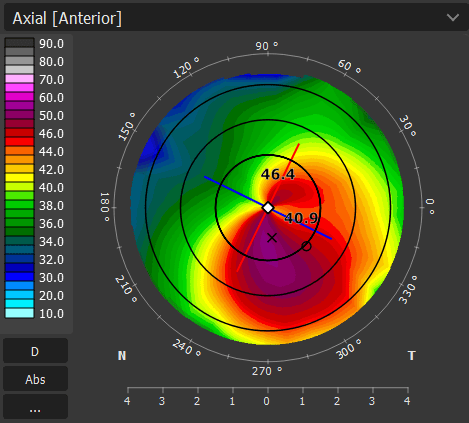Click the small black circle marker
Screen dimensions: 469x423
(x=306, y=246)
